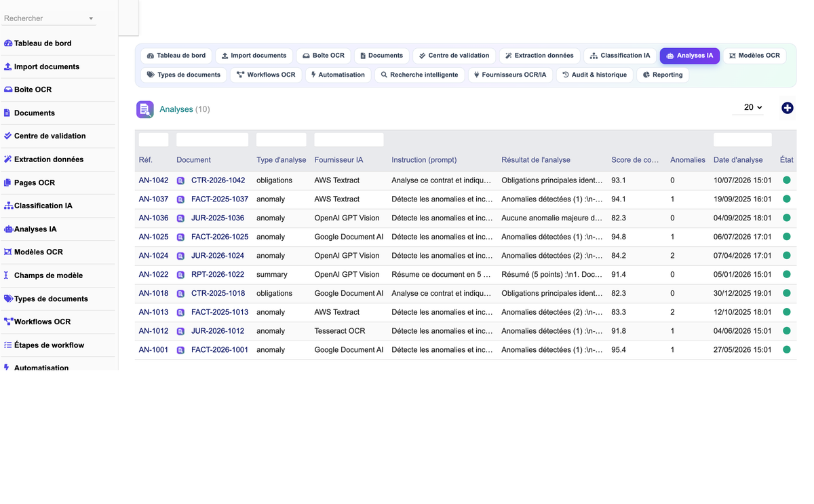Click the Analyses list header icon

(145, 109)
